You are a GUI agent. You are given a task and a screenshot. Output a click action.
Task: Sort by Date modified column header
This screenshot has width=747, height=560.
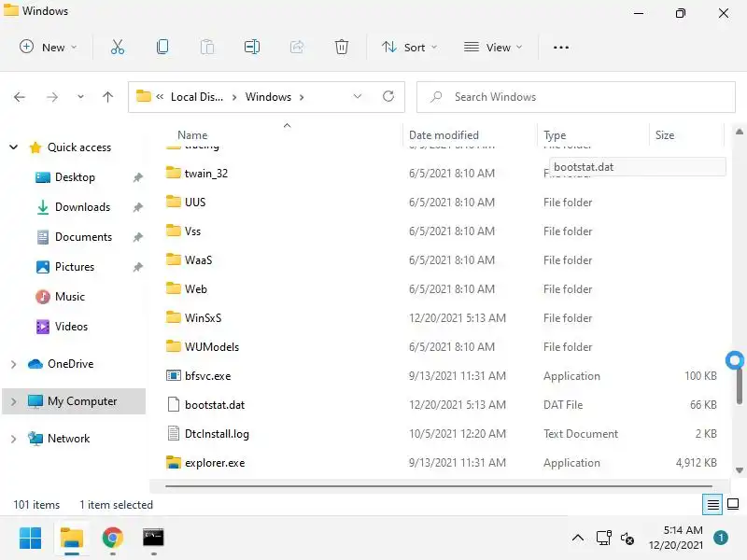[444, 135]
